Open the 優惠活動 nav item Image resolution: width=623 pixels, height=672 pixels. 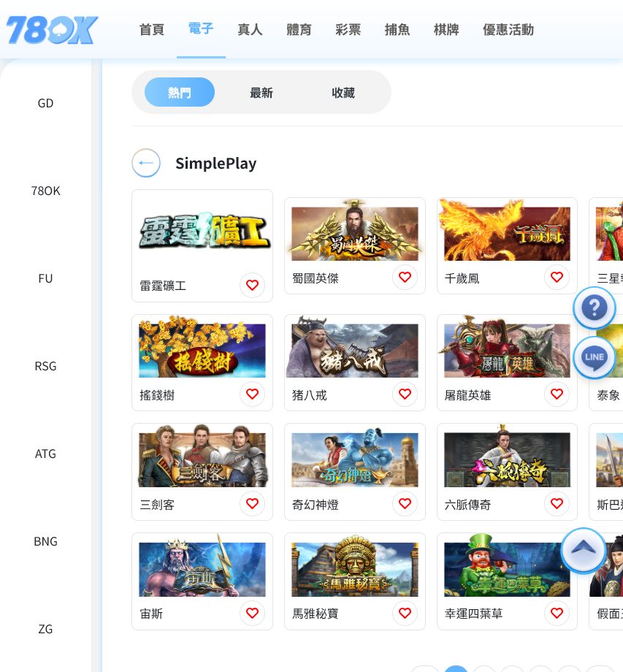pyautogui.click(x=508, y=29)
